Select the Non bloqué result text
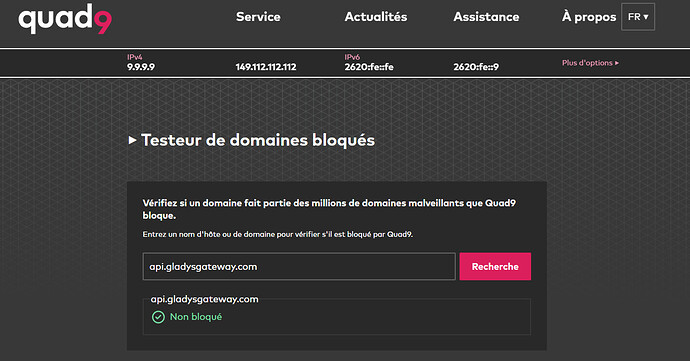This screenshot has height=361, width=690. tap(196, 317)
